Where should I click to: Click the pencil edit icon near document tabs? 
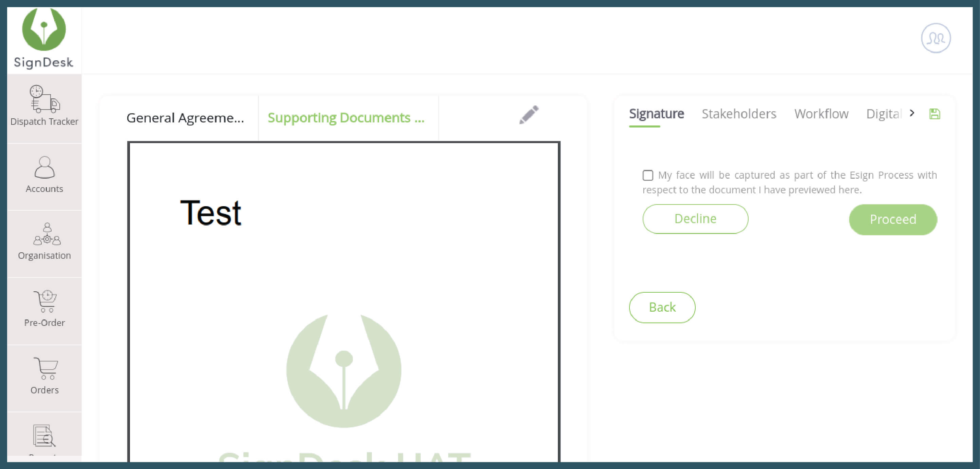pyautogui.click(x=529, y=114)
